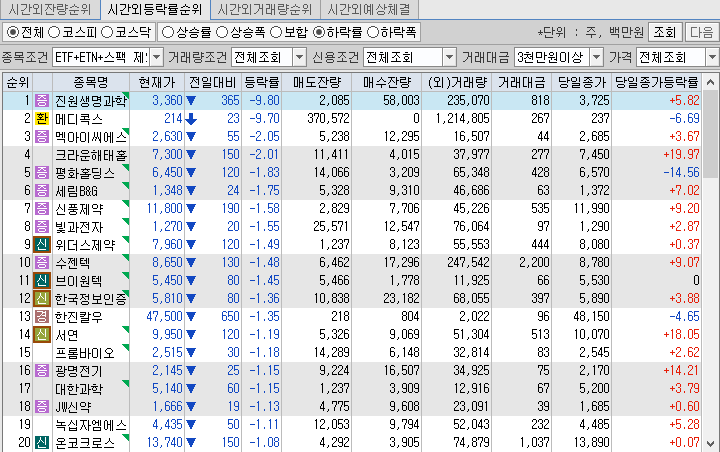This screenshot has height=452, width=720.
Task: Click the 신 badge next to 서연
Action: tap(42, 334)
